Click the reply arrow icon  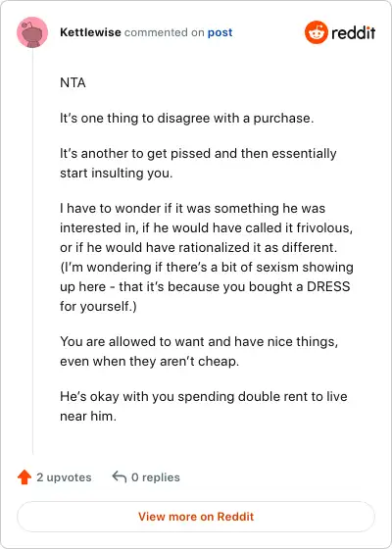120,476
